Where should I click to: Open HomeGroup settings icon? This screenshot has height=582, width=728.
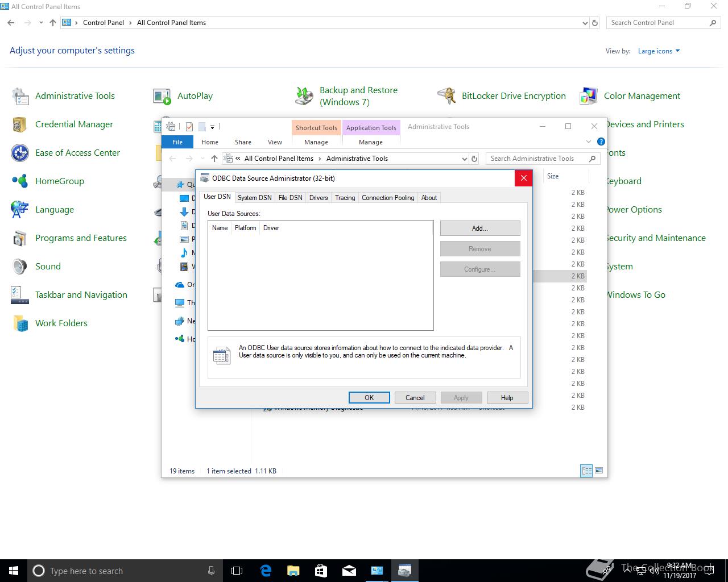(x=20, y=181)
